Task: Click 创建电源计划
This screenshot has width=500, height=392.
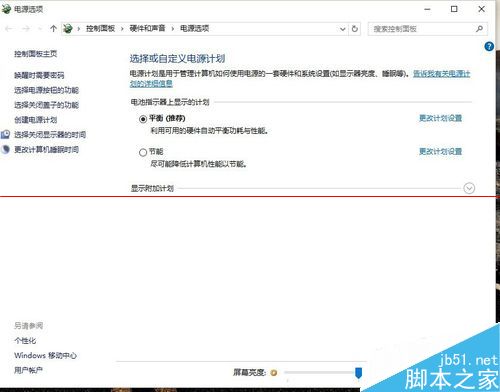Action: coord(36,120)
